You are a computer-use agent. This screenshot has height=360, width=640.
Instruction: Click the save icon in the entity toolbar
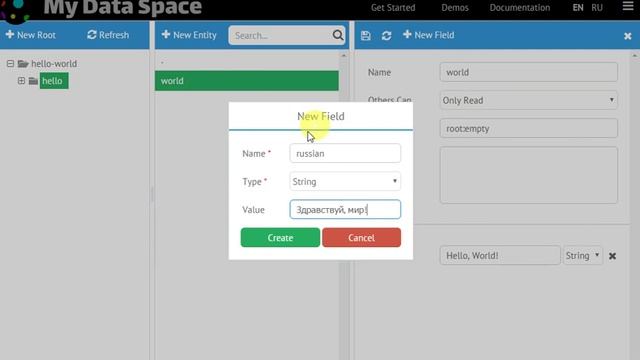tap(366, 36)
